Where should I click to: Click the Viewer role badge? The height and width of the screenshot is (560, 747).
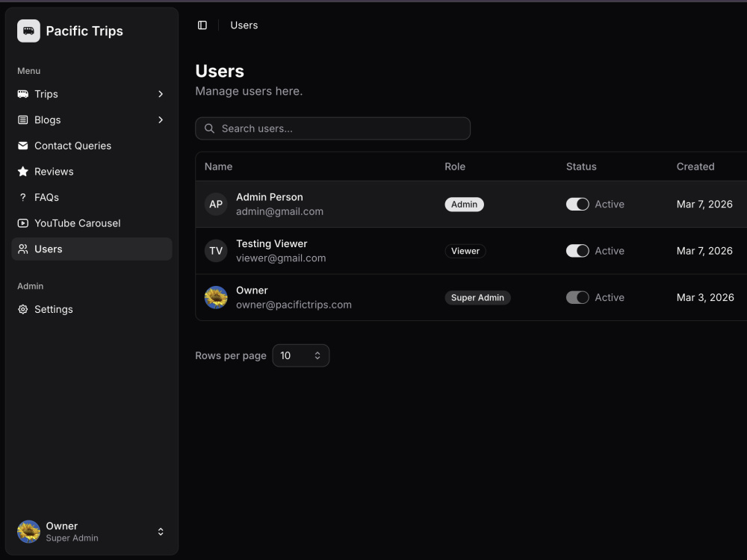465,251
